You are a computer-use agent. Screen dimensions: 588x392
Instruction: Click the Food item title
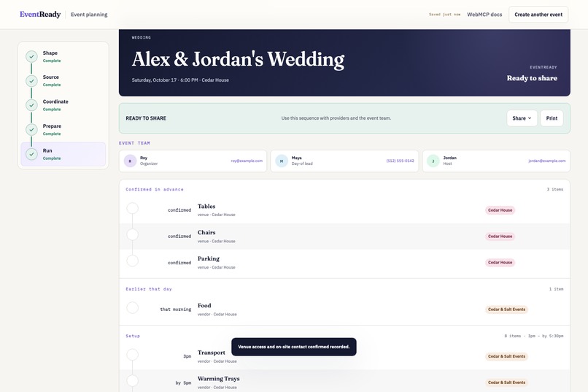pyautogui.click(x=204, y=306)
